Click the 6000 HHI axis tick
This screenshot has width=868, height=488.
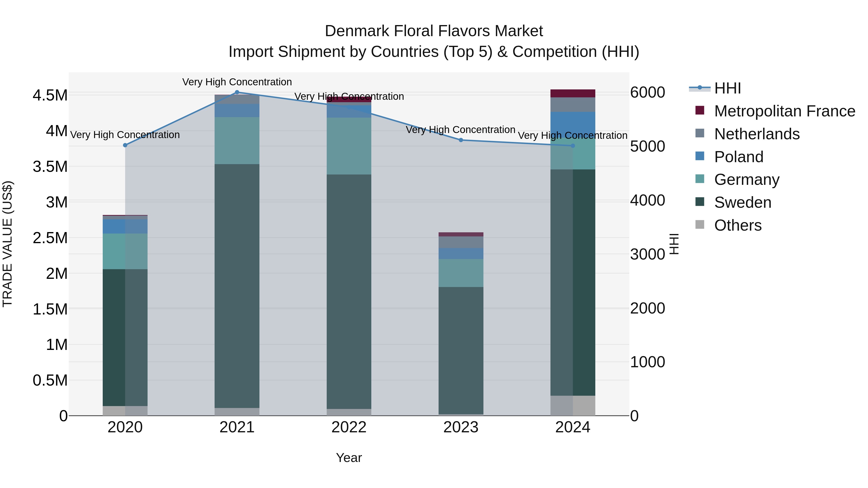(x=648, y=92)
